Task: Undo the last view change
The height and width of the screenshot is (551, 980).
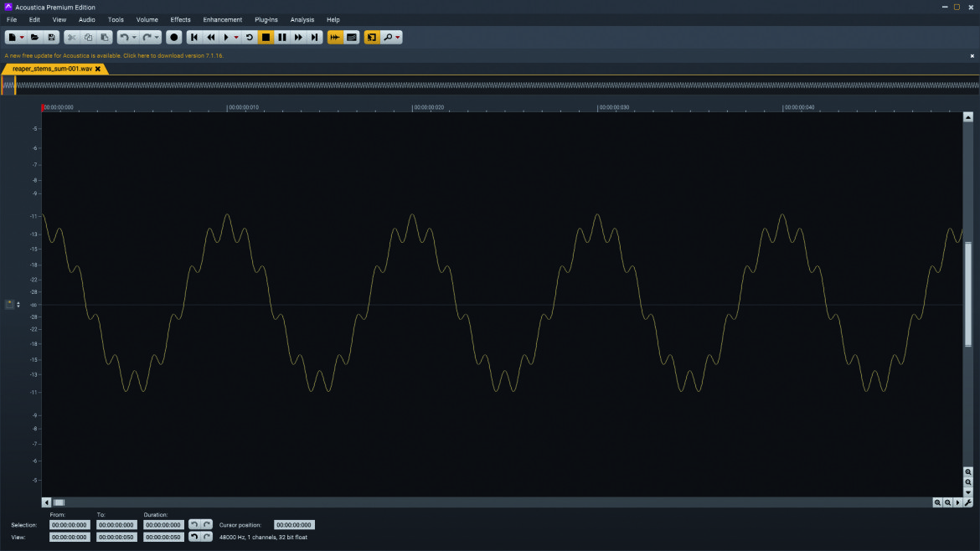Action: [194, 537]
